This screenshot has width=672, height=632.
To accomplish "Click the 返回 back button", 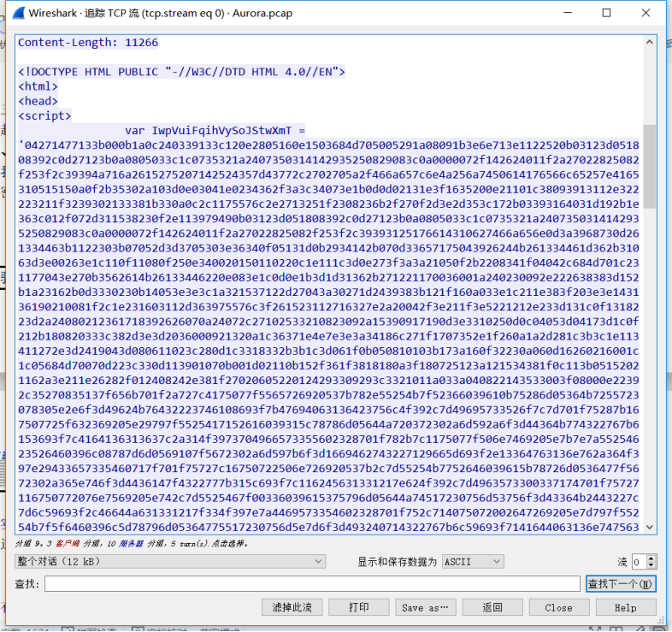I will pyautogui.click(x=492, y=607).
